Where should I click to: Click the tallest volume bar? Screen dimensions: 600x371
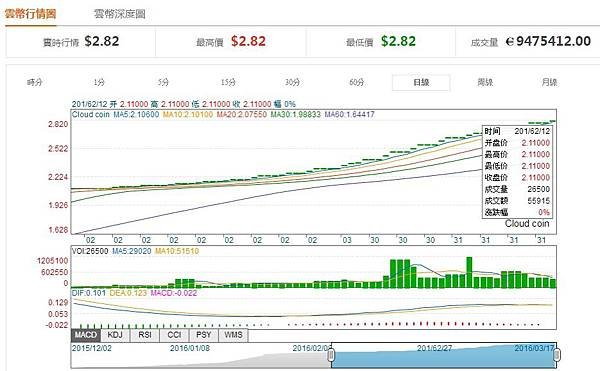469,272
